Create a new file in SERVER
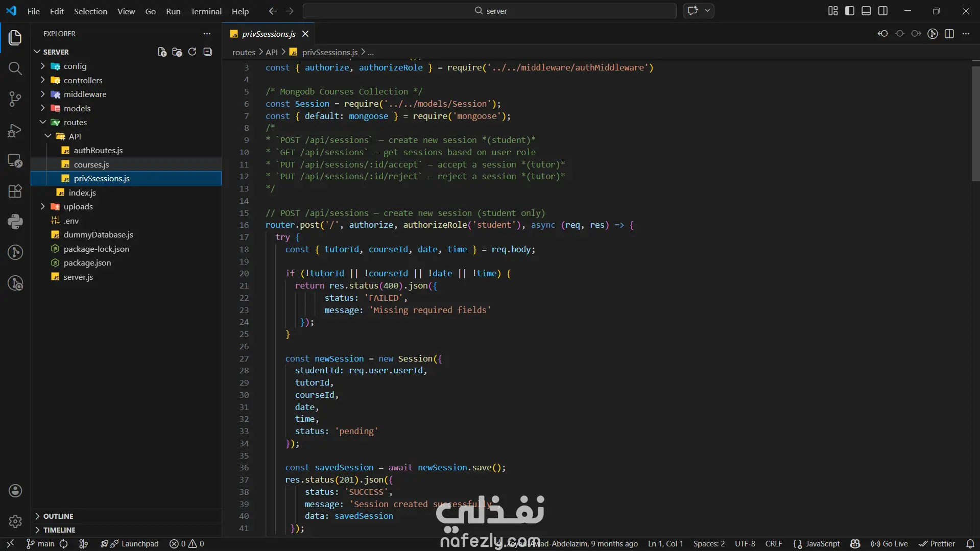 [162, 52]
